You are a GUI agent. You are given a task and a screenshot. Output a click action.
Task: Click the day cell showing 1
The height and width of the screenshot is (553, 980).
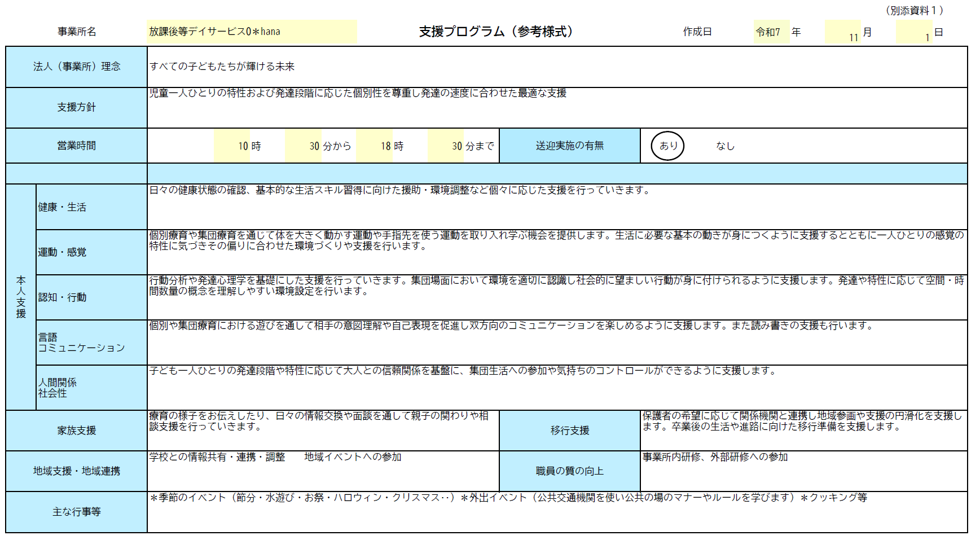tap(914, 34)
